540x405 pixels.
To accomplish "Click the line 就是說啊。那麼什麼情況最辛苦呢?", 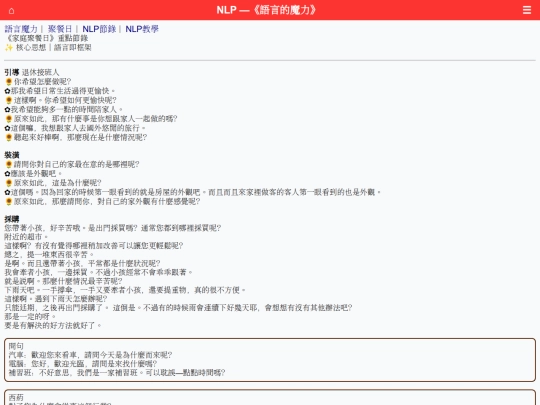I will point(63,281).
